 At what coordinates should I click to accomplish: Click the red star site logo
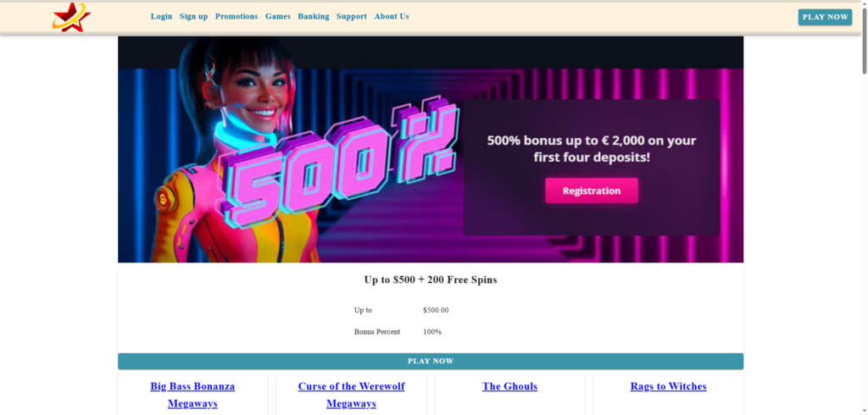coord(71,17)
